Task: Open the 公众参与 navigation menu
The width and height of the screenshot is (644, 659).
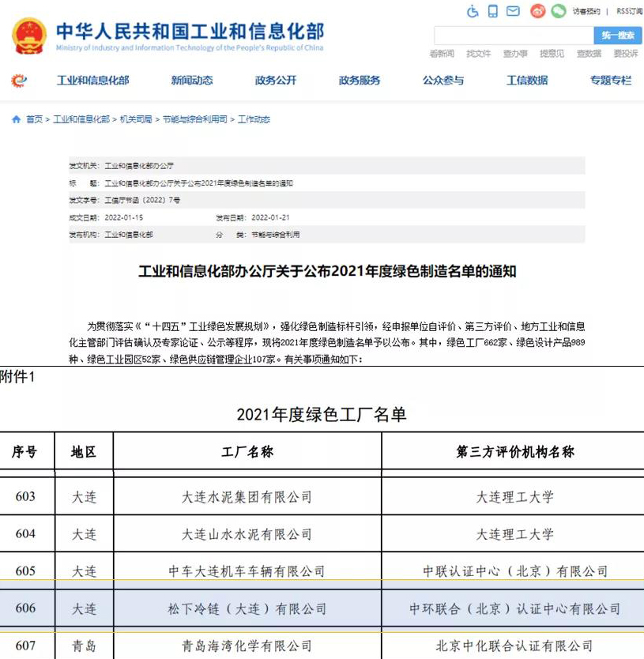Action: (443, 81)
